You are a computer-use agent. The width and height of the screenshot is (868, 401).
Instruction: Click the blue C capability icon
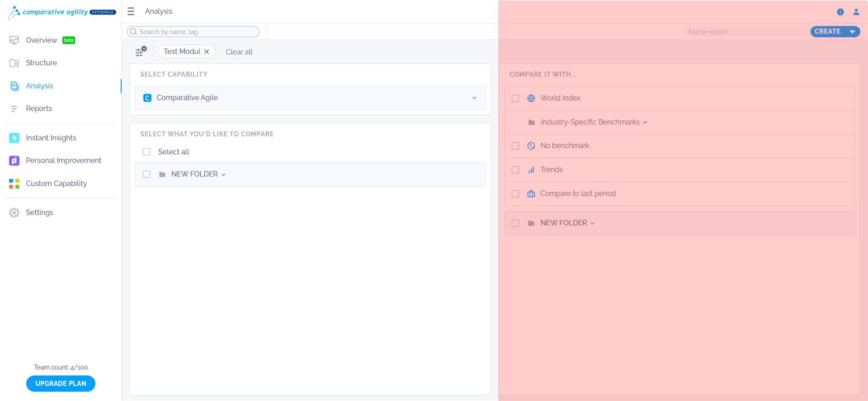point(147,98)
